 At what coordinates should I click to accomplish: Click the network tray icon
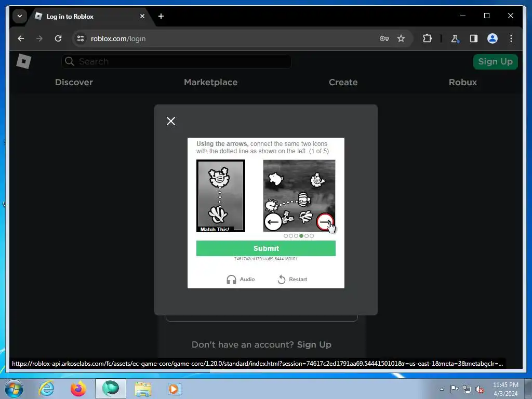click(467, 389)
